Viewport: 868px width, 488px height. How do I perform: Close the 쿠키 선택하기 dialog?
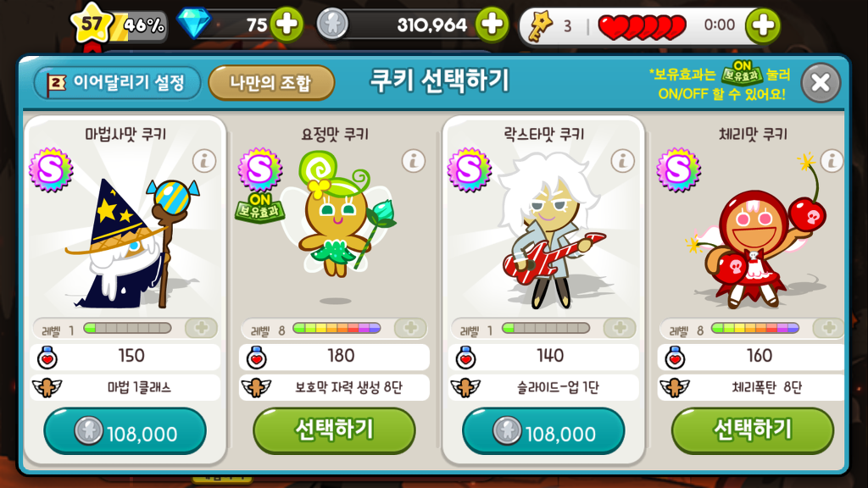click(821, 83)
